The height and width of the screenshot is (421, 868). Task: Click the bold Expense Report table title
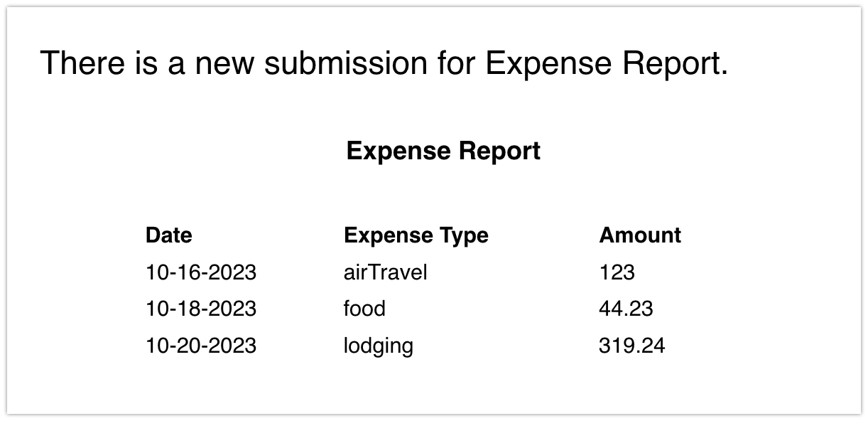coord(443,151)
